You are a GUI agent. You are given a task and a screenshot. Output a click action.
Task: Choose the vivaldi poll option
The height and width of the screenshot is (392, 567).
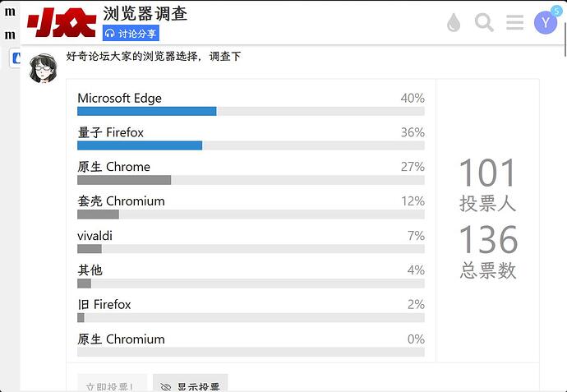click(95, 237)
